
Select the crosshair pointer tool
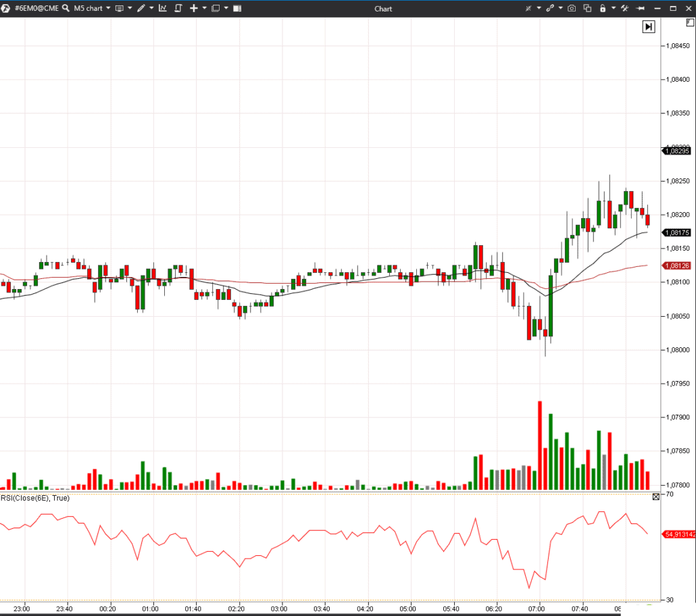pos(528,9)
